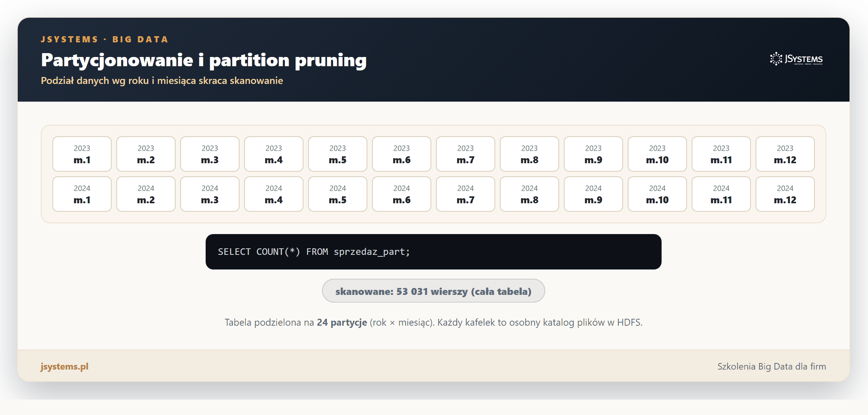Choose the 2023 m.11 partition tile
Image resolution: width=868 pixels, height=415 pixels.
721,154
